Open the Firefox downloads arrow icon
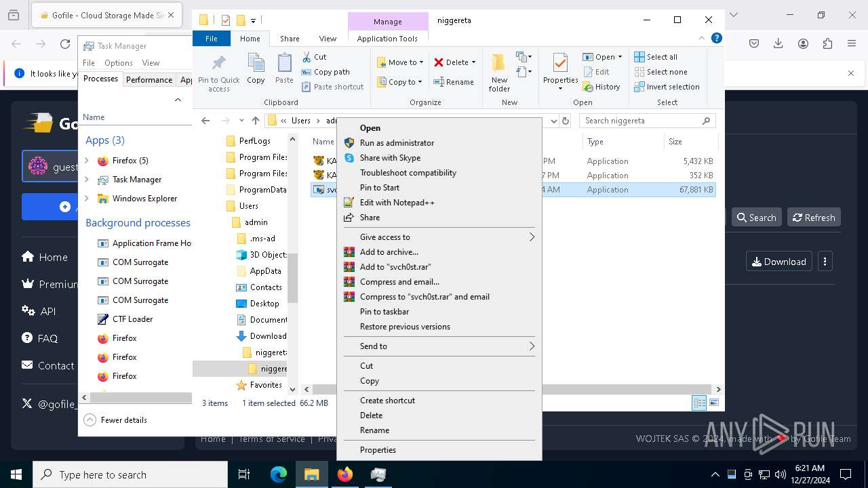Image resolution: width=868 pixels, height=488 pixels. click(778, 44)
